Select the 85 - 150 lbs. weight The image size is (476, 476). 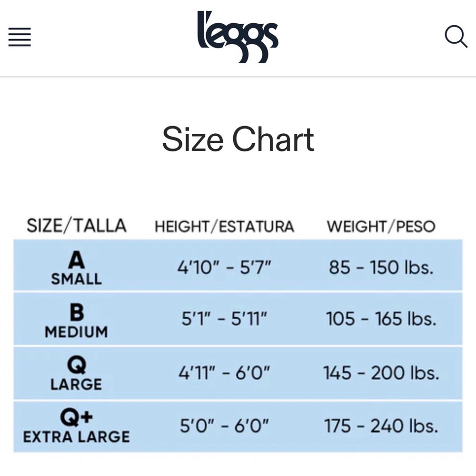click(381, 268)
